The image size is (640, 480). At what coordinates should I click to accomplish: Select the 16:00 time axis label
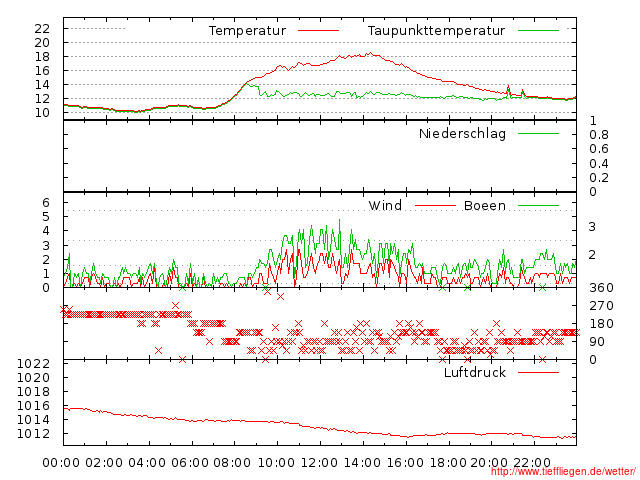405,463
